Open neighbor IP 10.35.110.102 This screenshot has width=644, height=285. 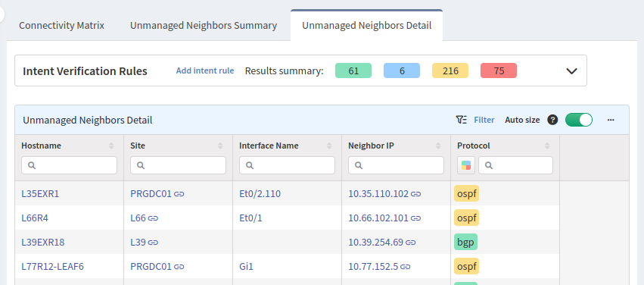[x=378, y=193]
